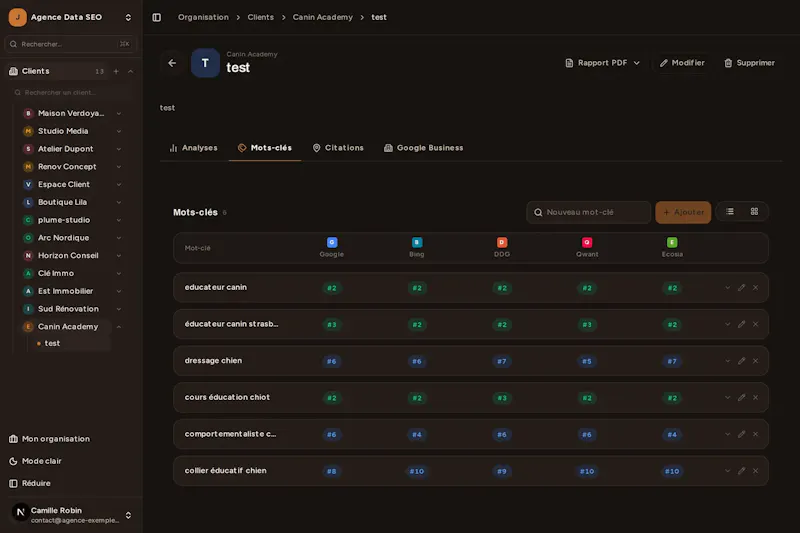The image size is (800, 533).
Task: Expand the Maison Verdoya client
Action: [119, 113]
